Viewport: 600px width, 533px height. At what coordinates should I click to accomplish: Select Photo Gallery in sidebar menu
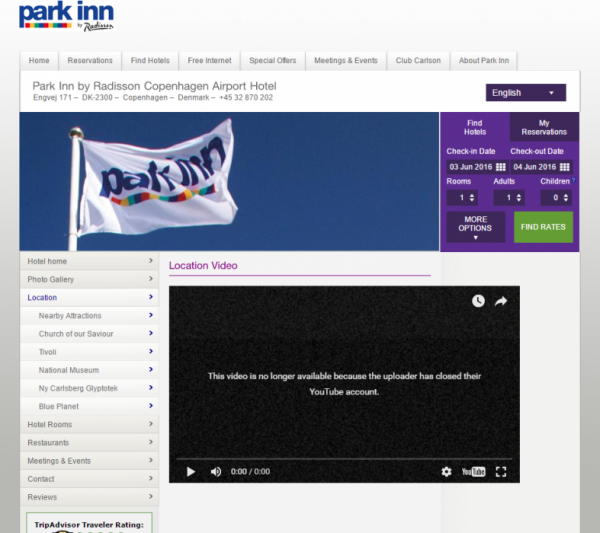coord(90,279)
